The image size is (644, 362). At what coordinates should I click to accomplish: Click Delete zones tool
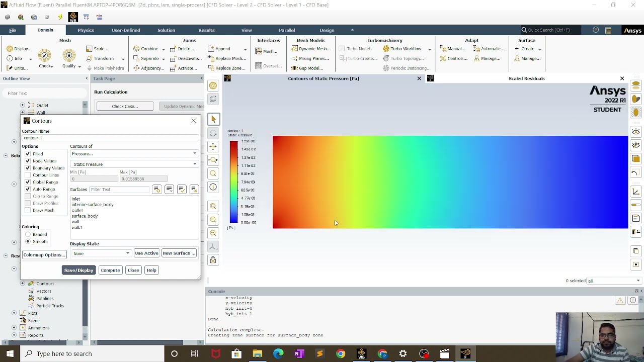pos(182,49)
